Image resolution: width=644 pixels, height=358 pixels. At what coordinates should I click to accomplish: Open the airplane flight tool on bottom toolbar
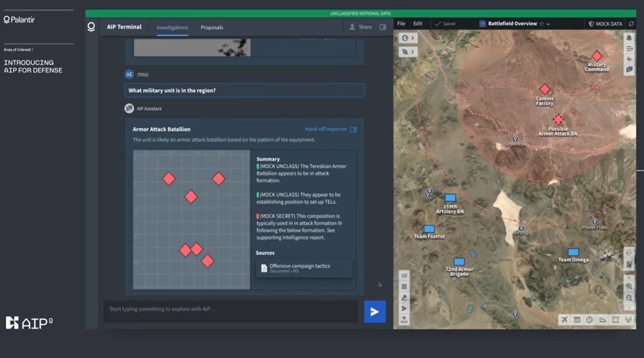tap(565, 320)
